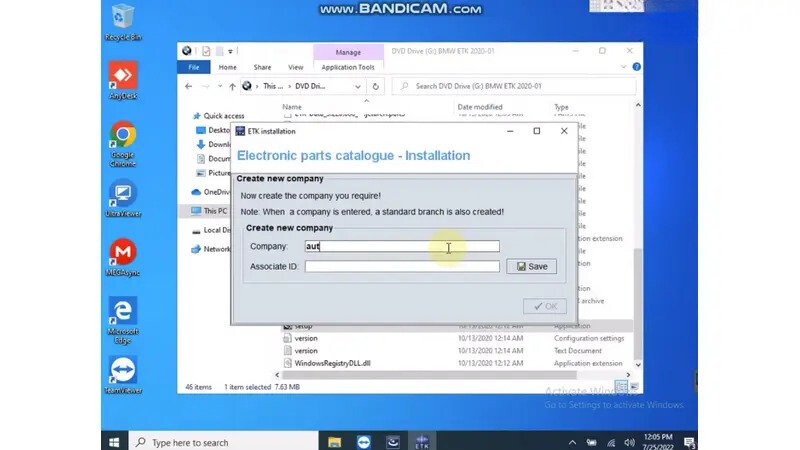Viewport: 800px width, 450px height.
Task: Open the File tab in Explorer
Action: pos(193,68)
